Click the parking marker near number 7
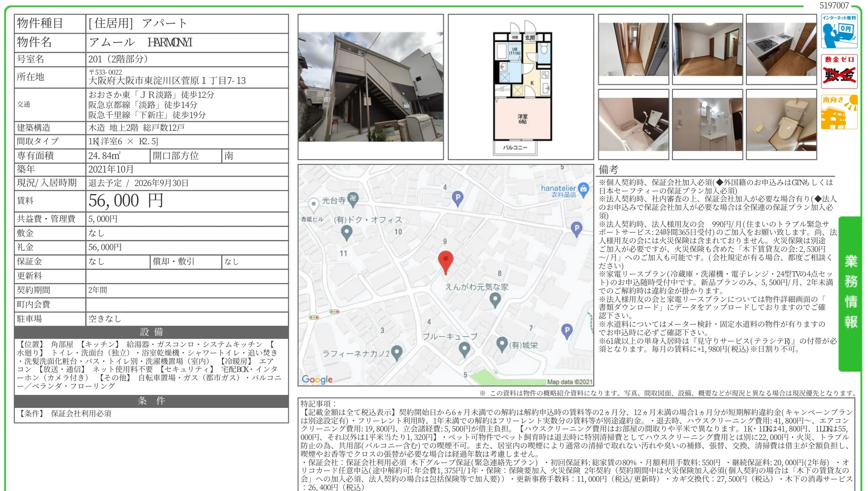Screen dimensions: 868x491 (567, 331)
